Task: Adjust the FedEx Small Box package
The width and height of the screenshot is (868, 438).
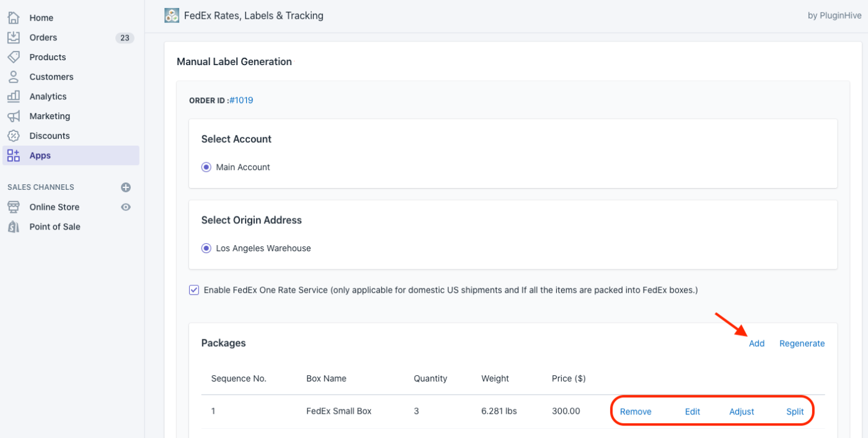Action: coord(742,411)
